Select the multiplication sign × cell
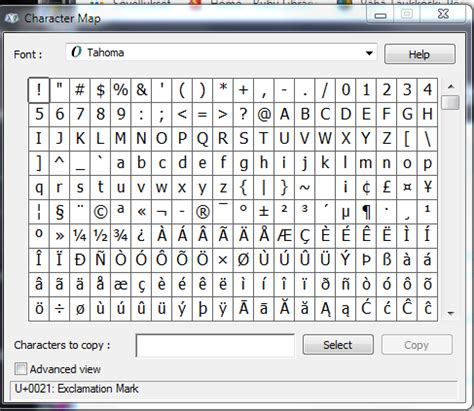 point(223,260)
